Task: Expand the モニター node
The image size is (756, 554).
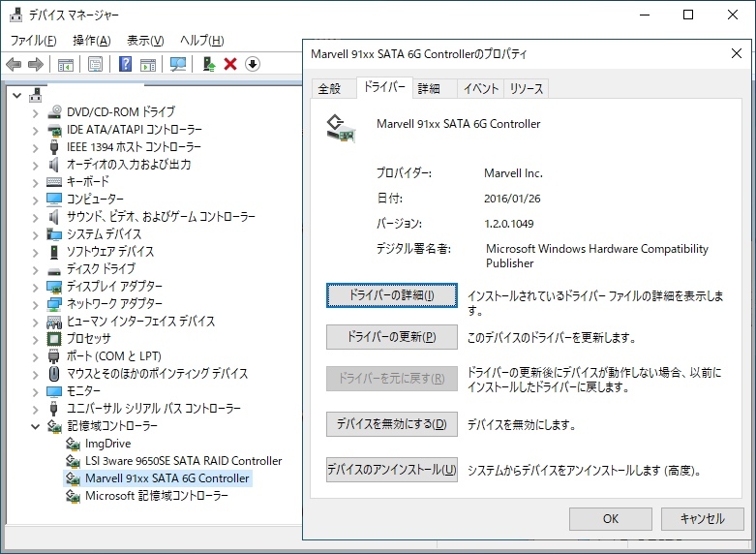Action: coord(35,392)
